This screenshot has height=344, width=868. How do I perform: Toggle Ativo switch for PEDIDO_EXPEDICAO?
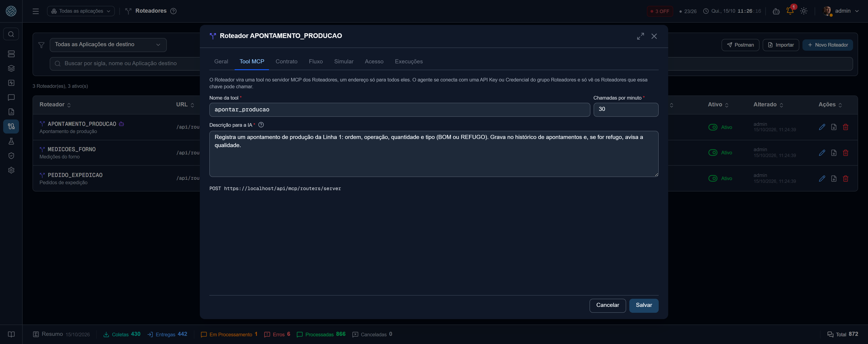713,178
